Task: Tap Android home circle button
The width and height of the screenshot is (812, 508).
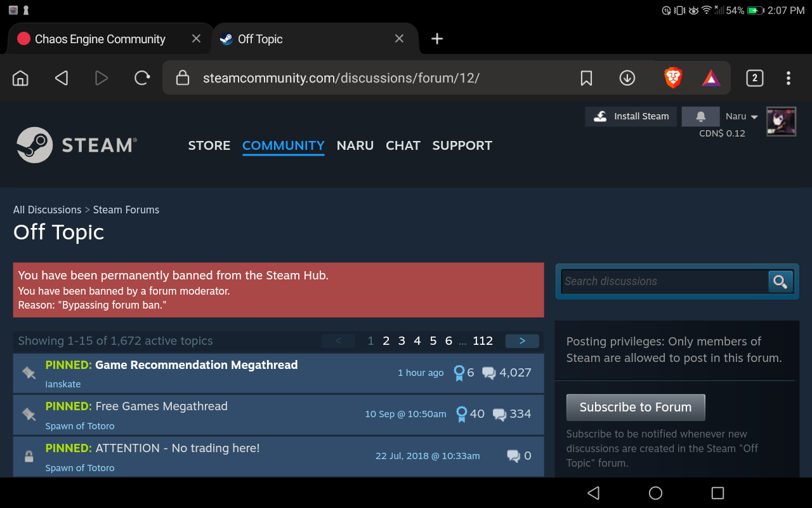Action: 656,493
